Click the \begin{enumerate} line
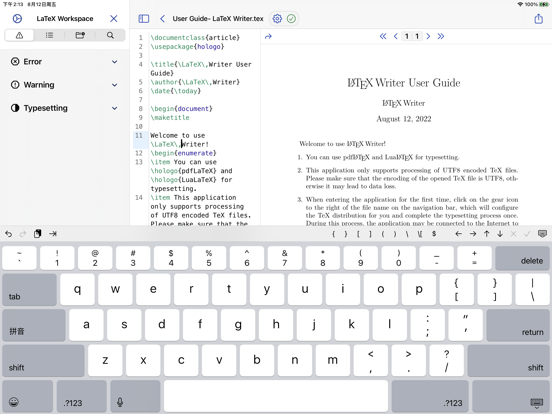This screenshot has width=552, height=414. tap(183, 153)
